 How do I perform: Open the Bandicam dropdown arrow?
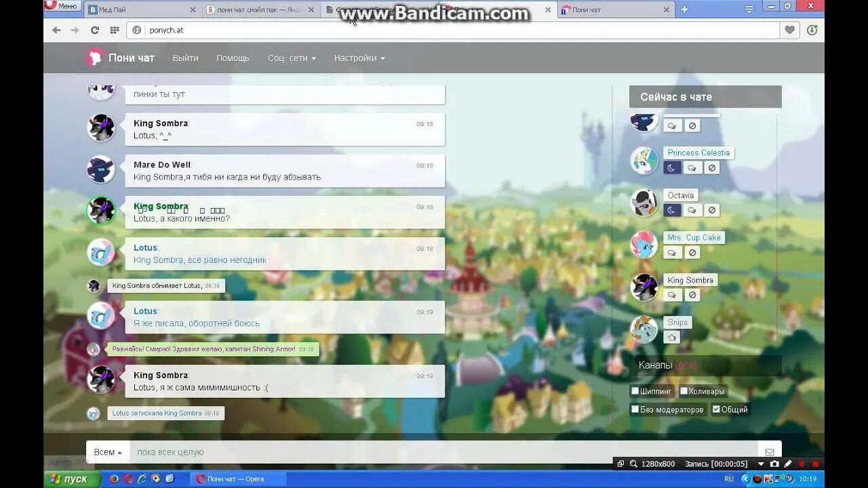coord(761,464)
